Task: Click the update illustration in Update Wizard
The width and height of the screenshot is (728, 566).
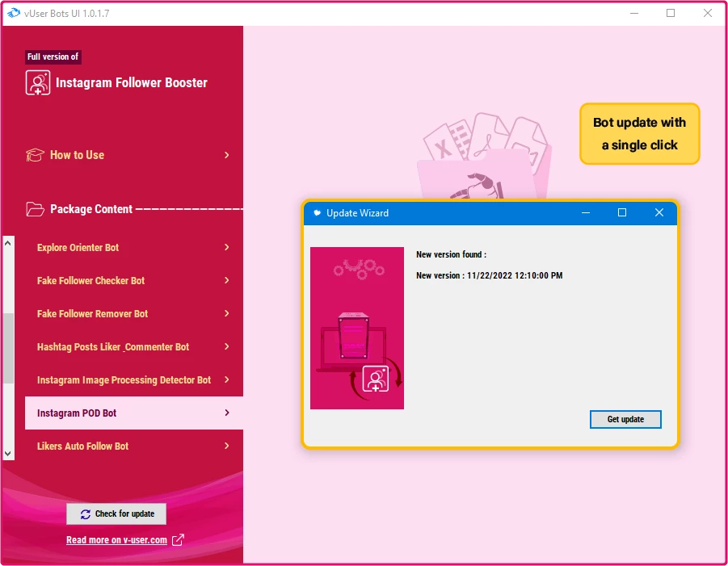Action: pyautogui.click(x=357, y=328)
